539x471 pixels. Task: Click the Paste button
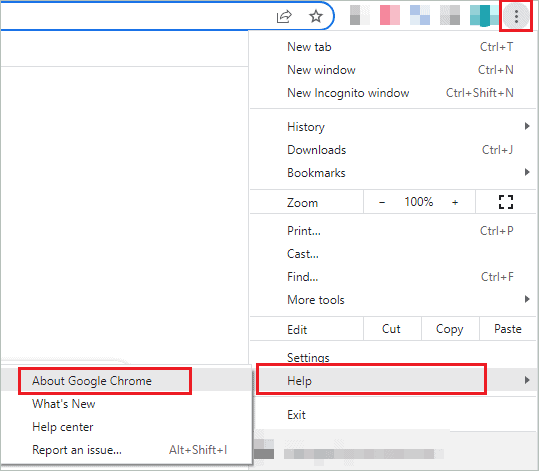[x=508, y=329]
